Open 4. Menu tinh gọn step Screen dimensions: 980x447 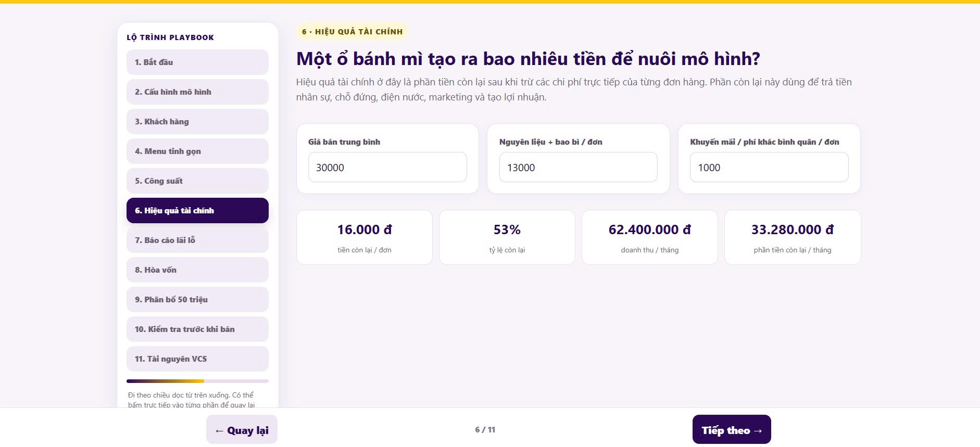[197, 151]
